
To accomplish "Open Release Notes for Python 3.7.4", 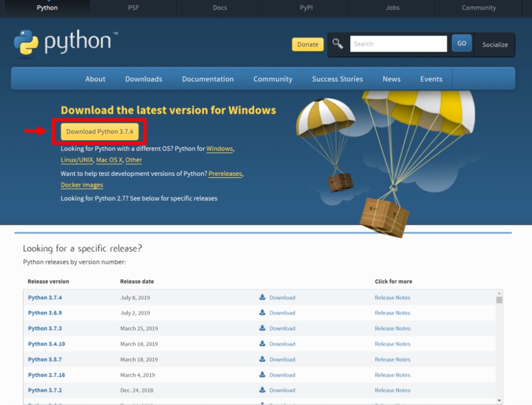I will tap(392, 298).
